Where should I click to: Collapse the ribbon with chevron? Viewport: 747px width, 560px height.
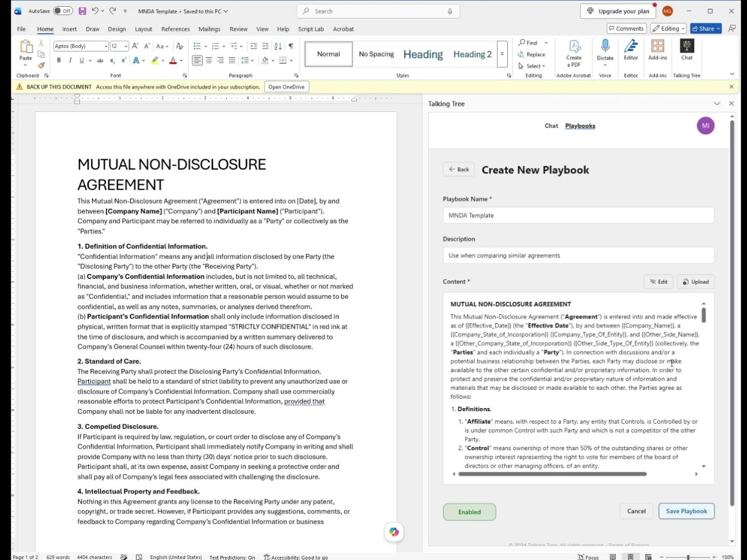732,74
